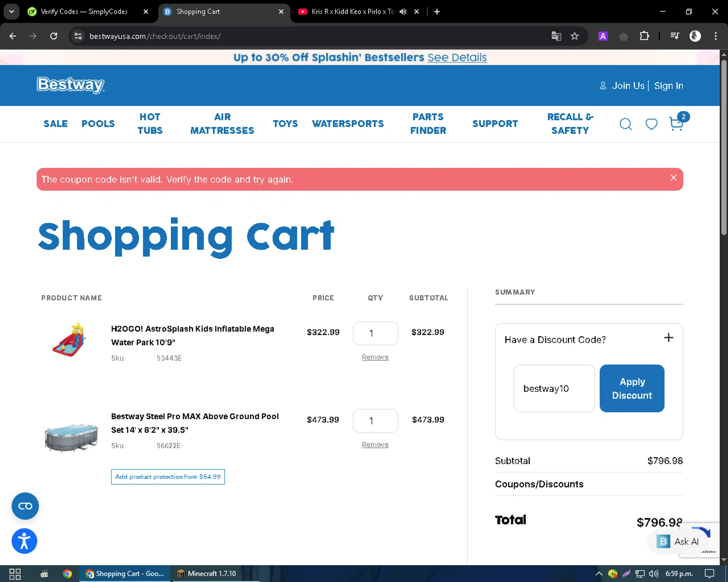Bookmark this page with the star icon
Image resolution: width=728 pixels, height=582 pixels.
(575, 36)
